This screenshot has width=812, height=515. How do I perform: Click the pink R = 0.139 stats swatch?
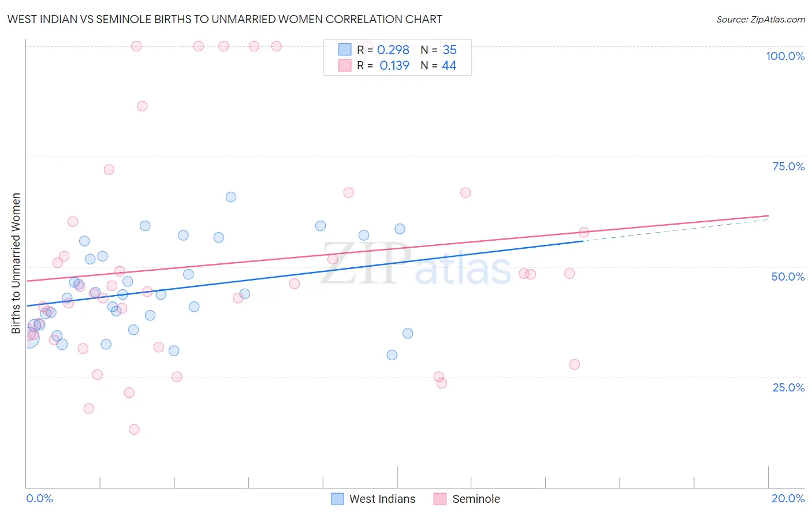(x=345, y=65)
